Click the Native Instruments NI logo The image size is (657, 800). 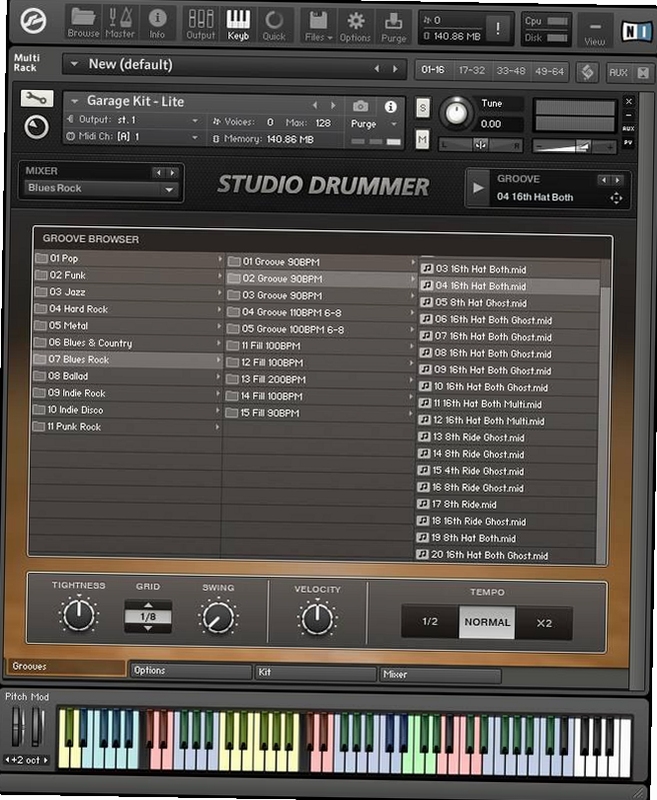[636, 32]
